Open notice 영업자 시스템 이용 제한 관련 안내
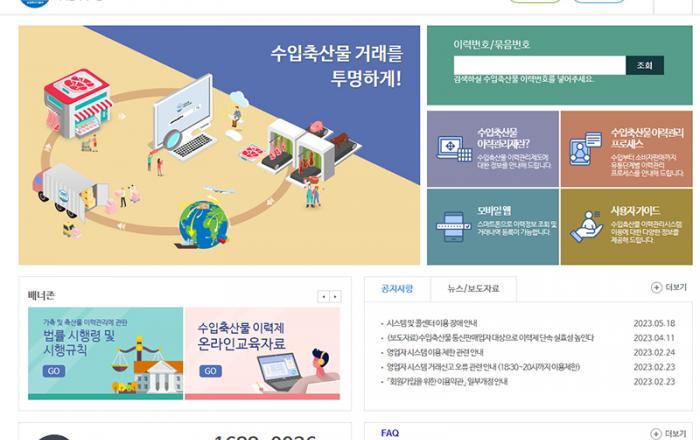 (x=435, y=353)
